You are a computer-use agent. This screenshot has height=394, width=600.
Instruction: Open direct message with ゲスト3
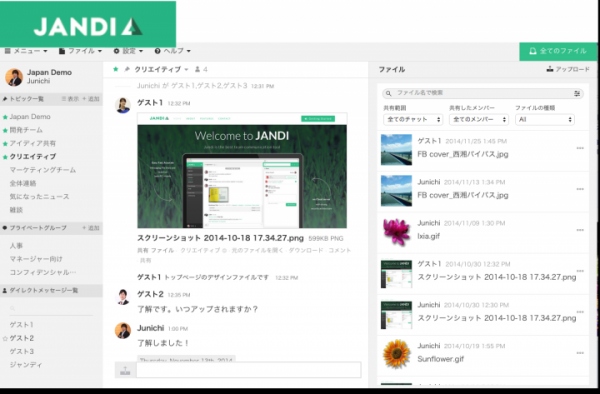(21, 352)
